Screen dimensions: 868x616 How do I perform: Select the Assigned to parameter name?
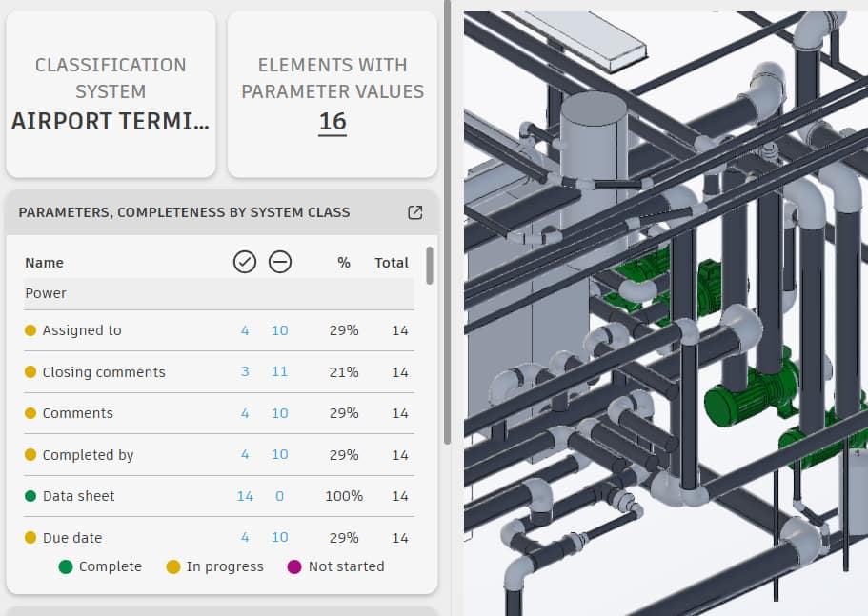coord(82,330)
